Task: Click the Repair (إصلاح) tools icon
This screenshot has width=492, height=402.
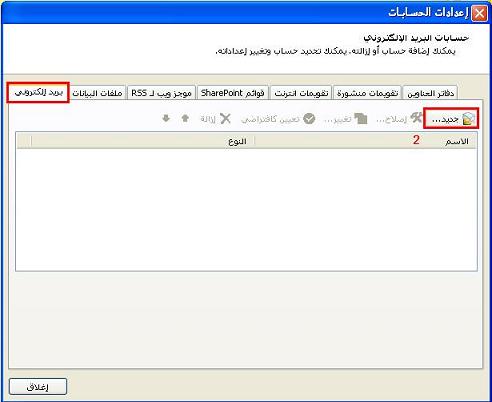Action: (416, 118)
